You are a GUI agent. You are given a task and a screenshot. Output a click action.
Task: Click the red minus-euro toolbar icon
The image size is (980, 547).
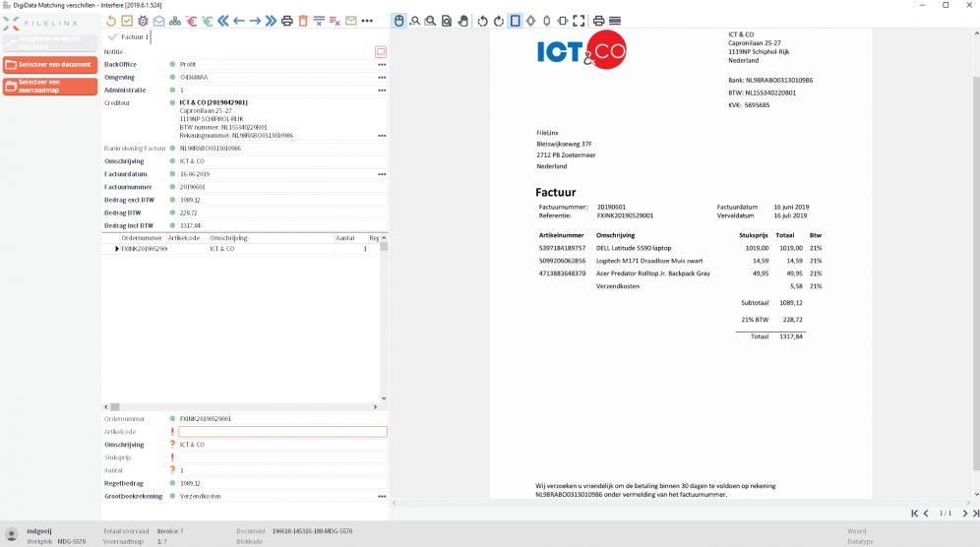coord(191,21)
